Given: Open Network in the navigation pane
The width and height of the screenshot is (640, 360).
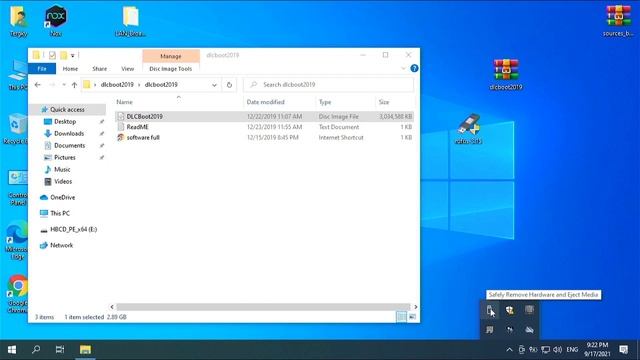Looking at the screenshot, I should [62, 245].
